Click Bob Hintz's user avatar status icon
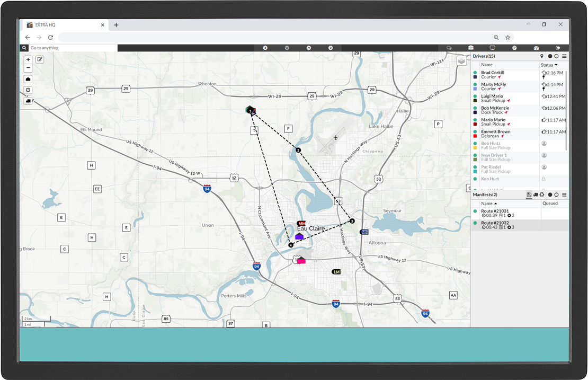Viewport: 588px width, 380px height. pos(544,144)
